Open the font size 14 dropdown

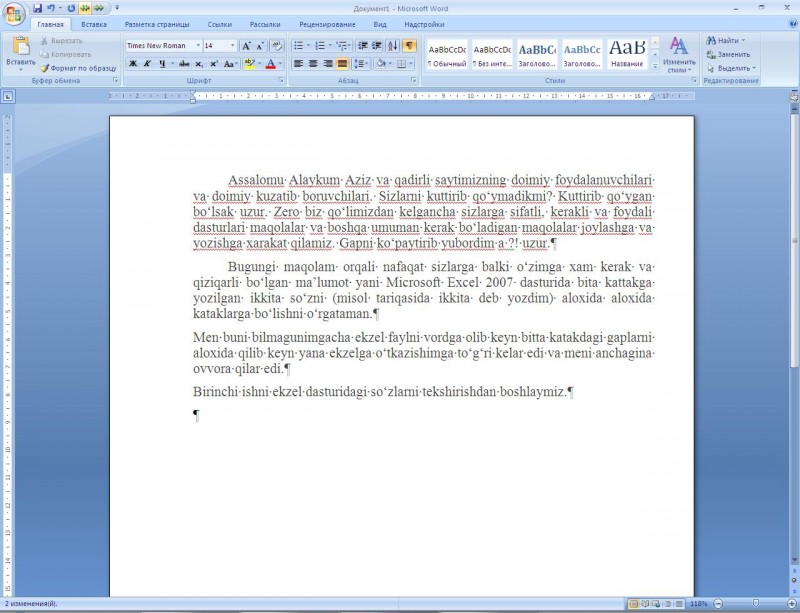pos(233,45)
